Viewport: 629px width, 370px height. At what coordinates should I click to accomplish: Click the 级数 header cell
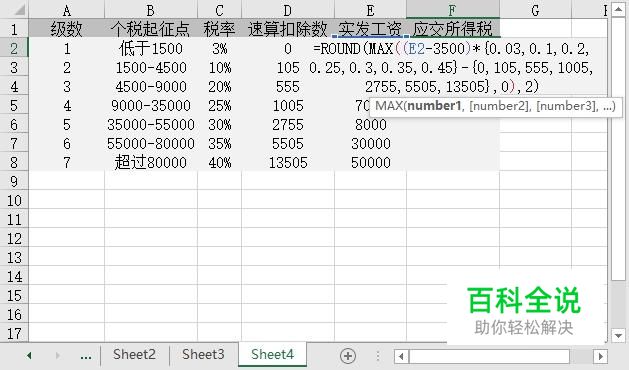click(67, 29)
